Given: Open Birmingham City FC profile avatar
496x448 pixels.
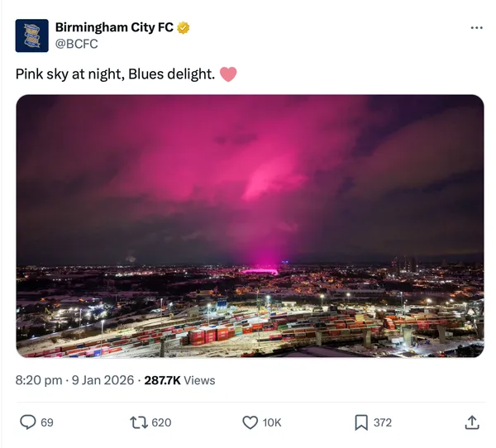Looking at the screenshot, I should [x=32, y=36].
